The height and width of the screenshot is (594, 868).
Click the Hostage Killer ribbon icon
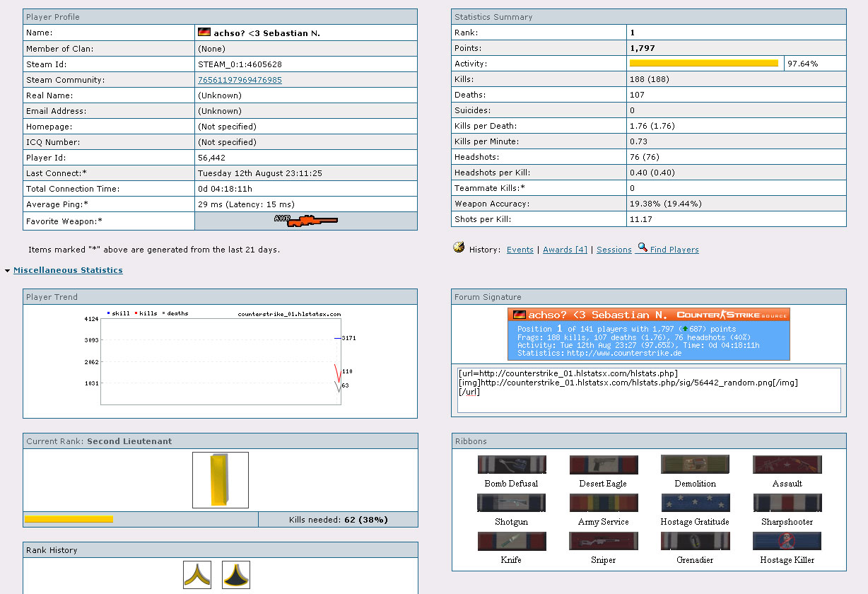pyautogui.click(x=787, y=541)
